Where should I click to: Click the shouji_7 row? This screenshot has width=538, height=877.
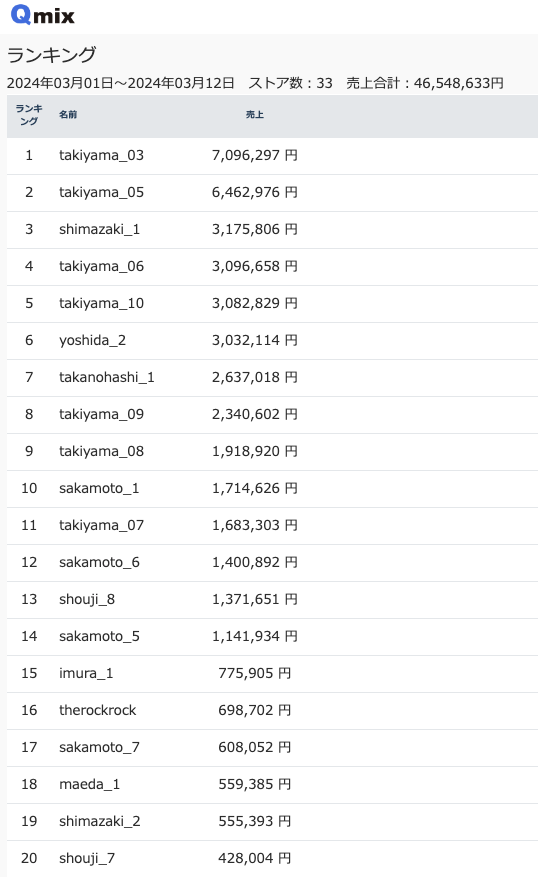point(272,858)
